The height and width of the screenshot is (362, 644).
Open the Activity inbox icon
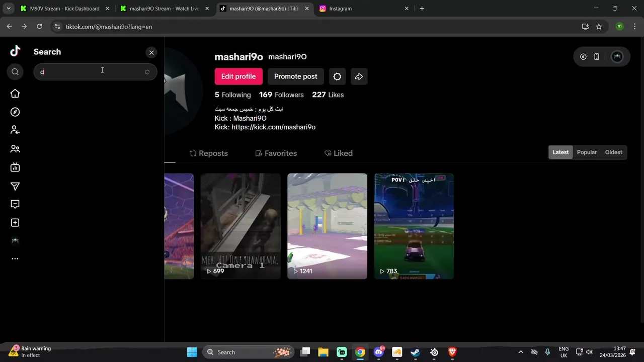click(15, 204)
